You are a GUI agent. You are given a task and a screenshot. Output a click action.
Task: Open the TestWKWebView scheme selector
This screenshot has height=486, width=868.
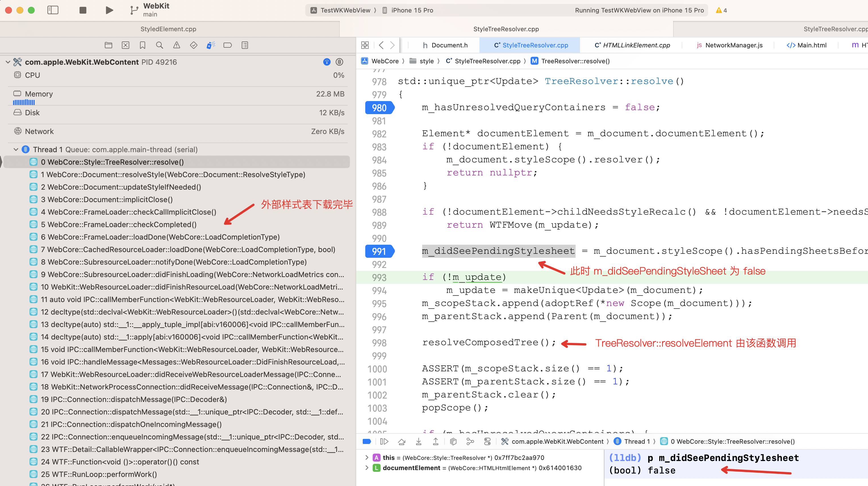coord(341,10)
